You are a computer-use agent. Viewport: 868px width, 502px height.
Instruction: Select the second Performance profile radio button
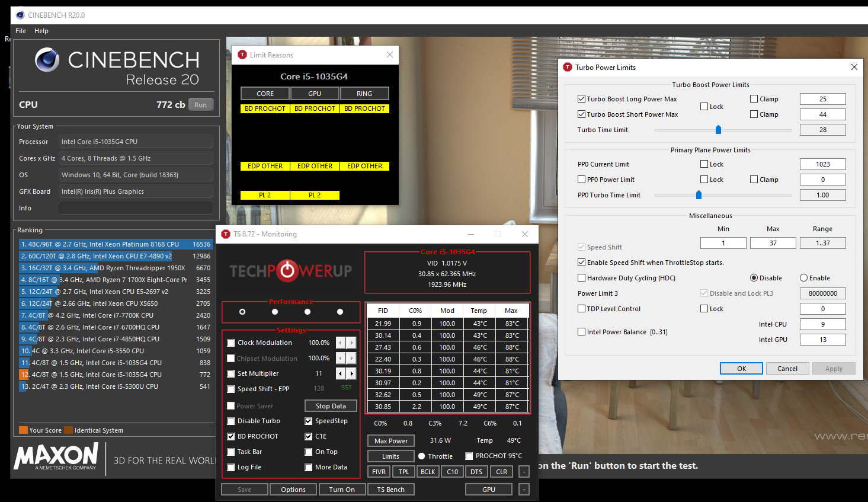274,312
